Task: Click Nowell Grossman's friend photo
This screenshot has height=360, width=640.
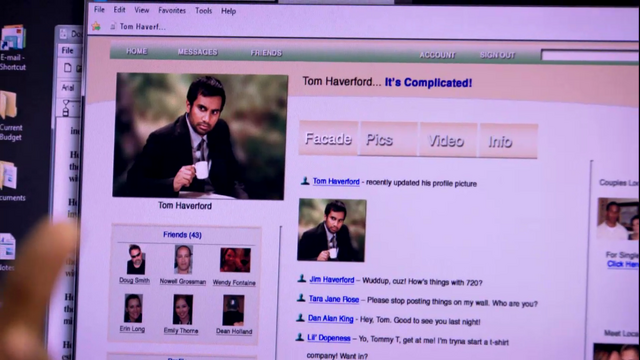Action: pos(183,260)
